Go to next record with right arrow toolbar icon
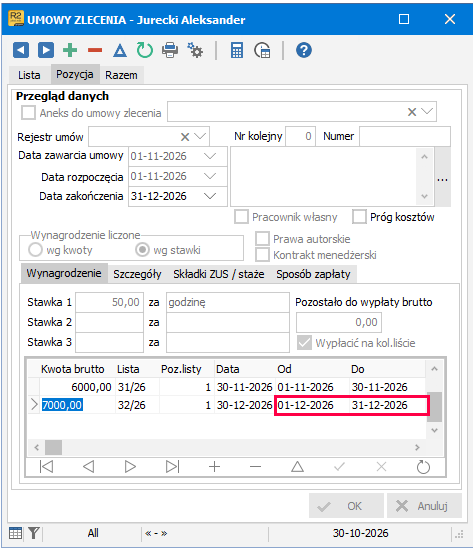The width and height of the screenshot is (473, 556). tap(46, 50)
